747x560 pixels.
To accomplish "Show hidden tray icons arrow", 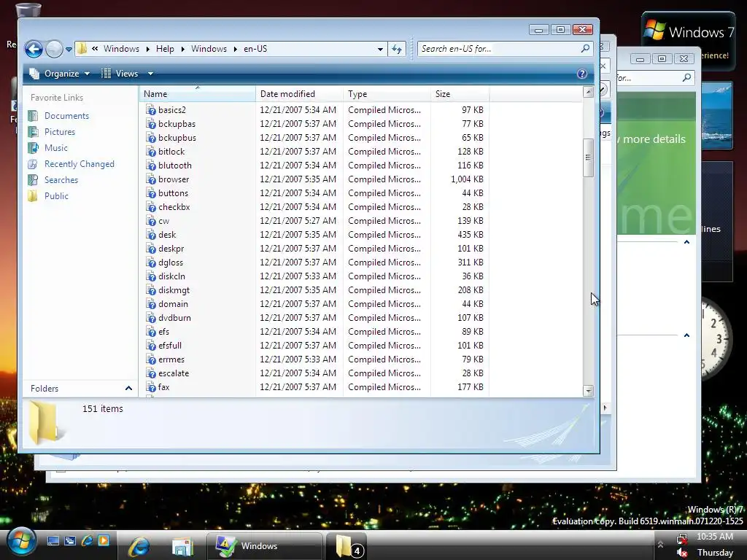I will point(660,544).
